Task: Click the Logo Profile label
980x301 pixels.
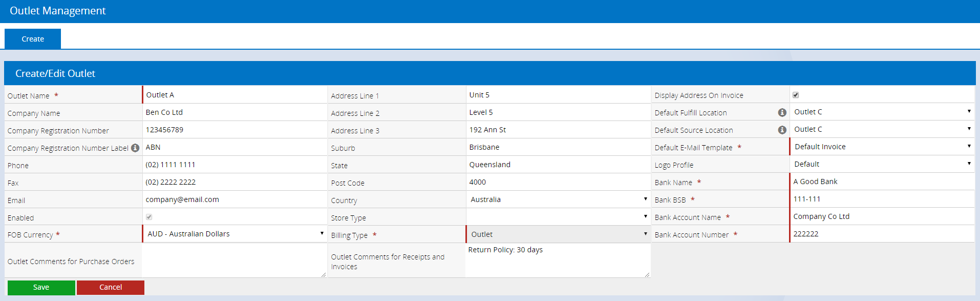Action: click(x=674, y=165)
